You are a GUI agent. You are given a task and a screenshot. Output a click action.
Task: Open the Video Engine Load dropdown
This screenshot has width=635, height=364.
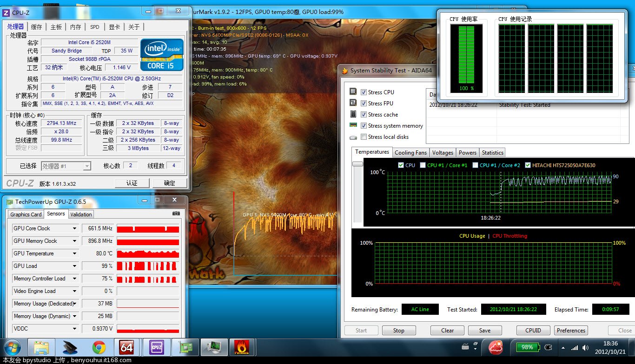tap(74, 291)
